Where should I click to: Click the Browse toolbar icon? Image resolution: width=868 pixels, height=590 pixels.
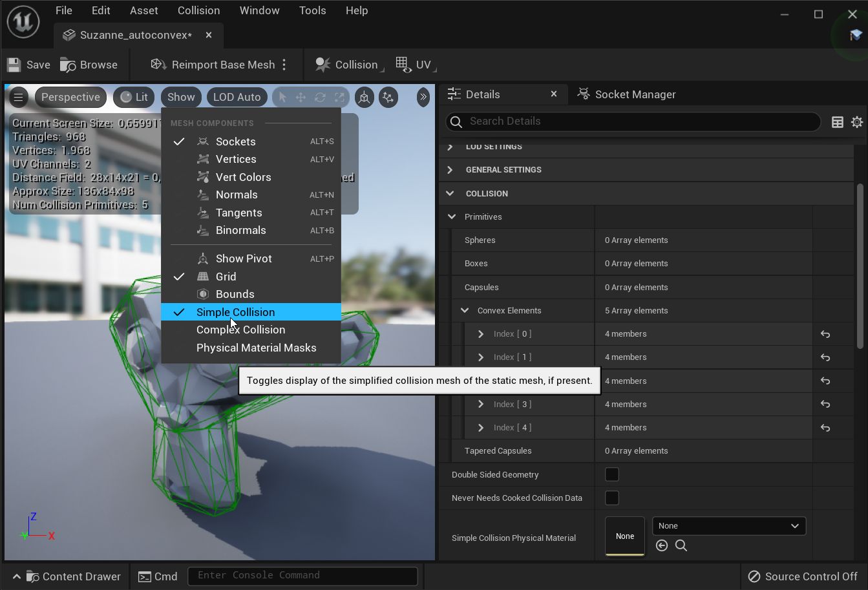pos(67,64)
